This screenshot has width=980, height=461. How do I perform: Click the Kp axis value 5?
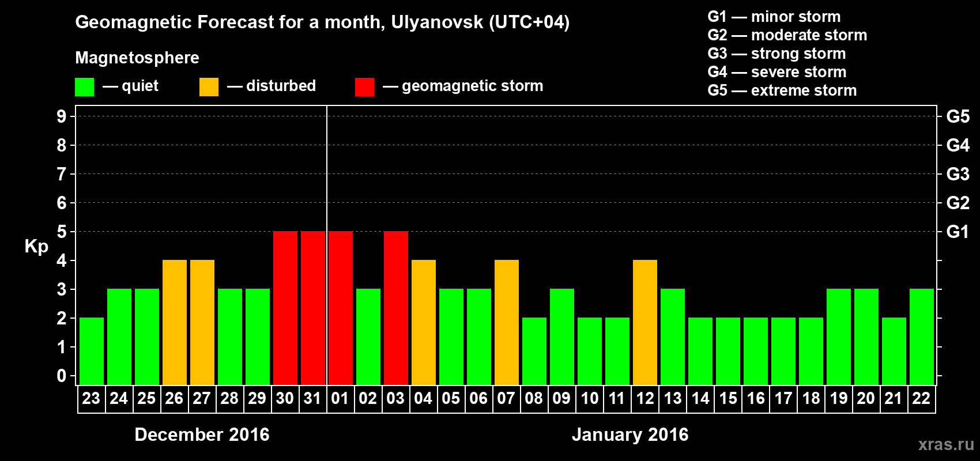point(62,232)
